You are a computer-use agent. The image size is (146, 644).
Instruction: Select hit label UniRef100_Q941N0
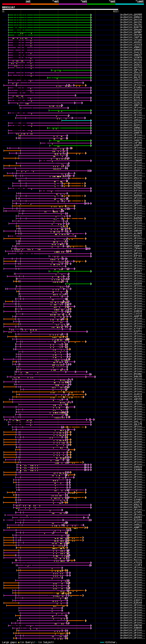point(131,30)
